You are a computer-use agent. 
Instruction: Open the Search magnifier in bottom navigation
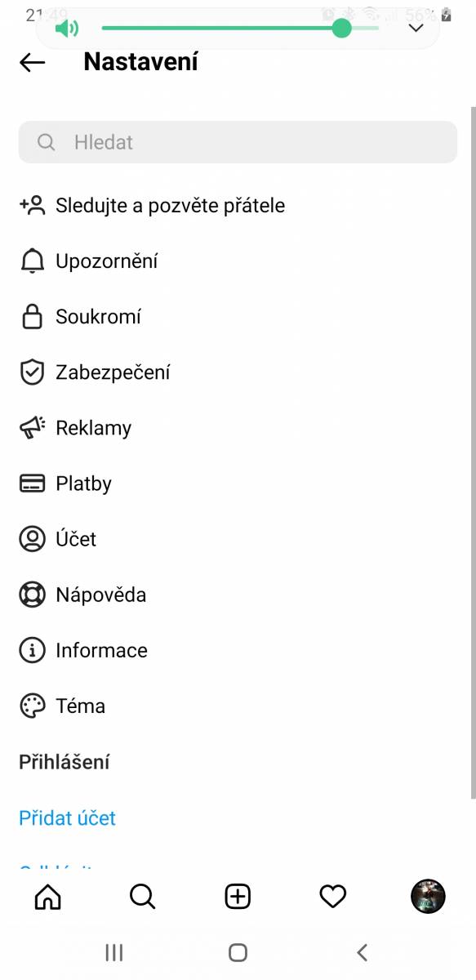pos(142,897)
